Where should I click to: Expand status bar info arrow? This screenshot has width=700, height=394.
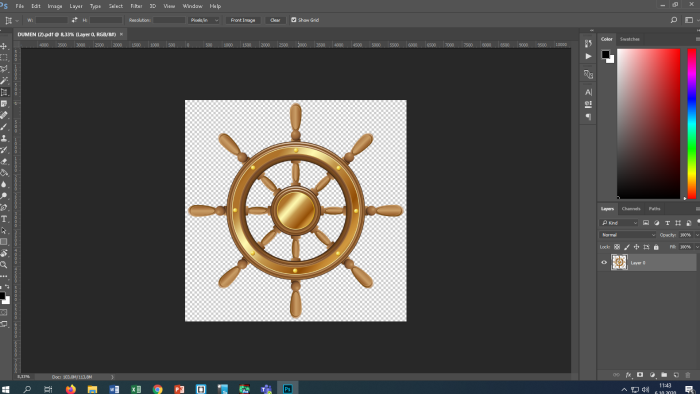112,377
